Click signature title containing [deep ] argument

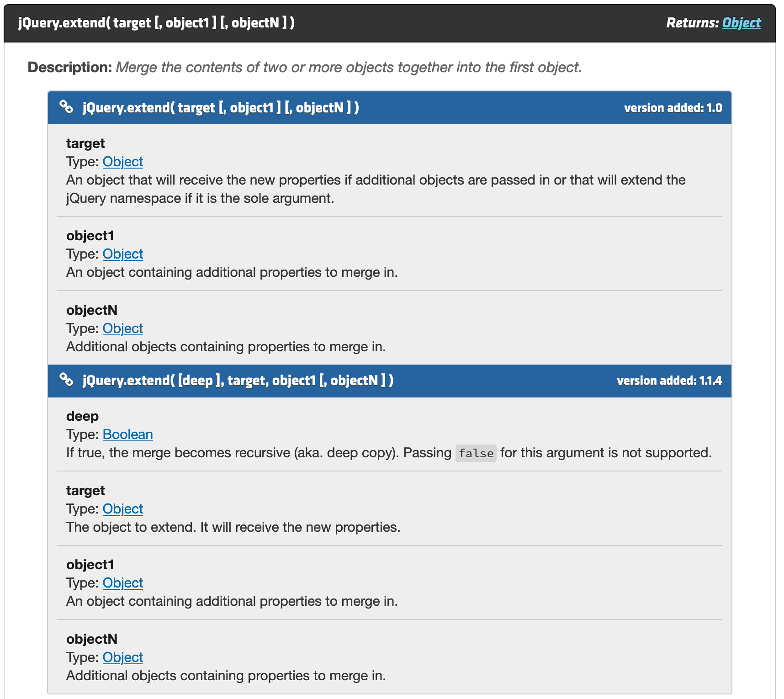(x=238, y=380)
